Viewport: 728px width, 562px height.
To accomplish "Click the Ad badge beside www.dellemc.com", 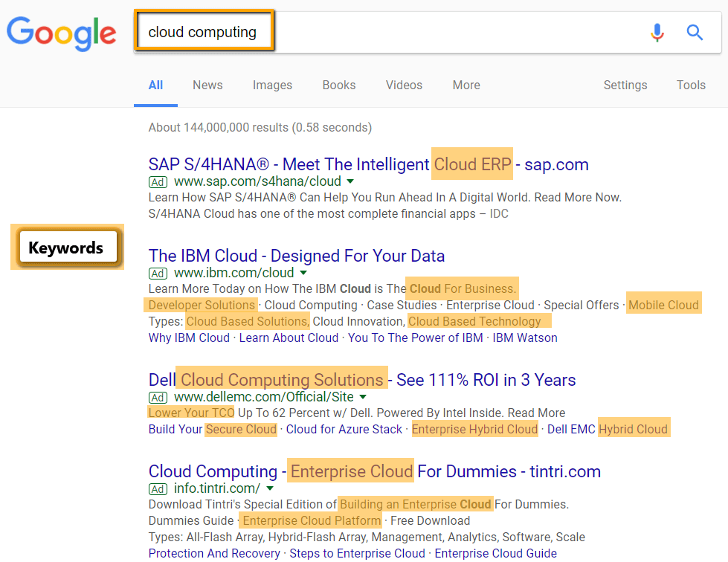I will [x=158, y=398].
